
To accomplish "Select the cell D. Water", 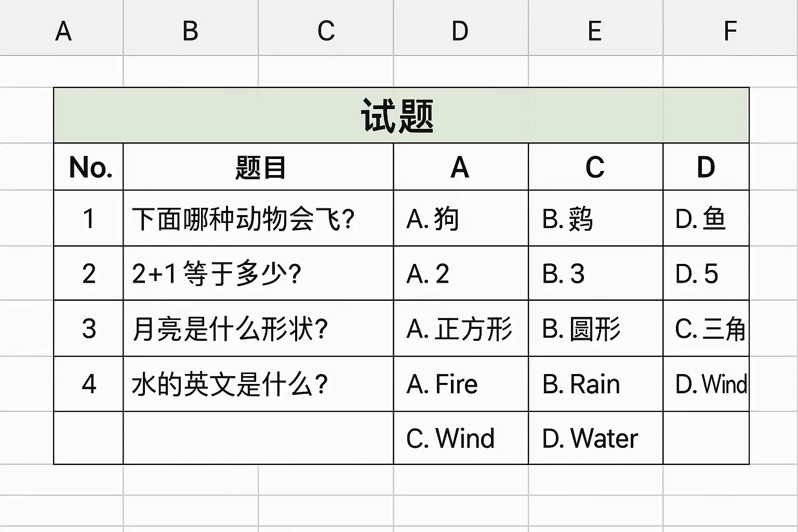I will pyautogui.click(x=595, y=438).
